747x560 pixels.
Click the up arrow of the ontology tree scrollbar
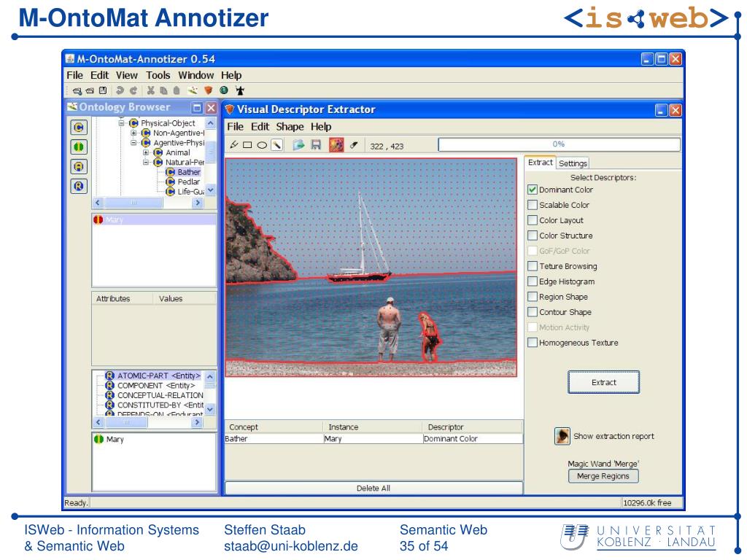[211, 123]
